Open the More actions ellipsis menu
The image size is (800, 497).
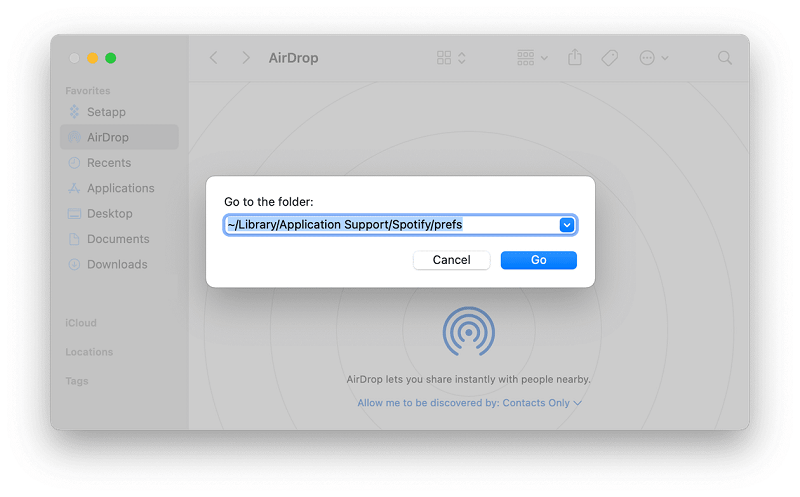654,58
